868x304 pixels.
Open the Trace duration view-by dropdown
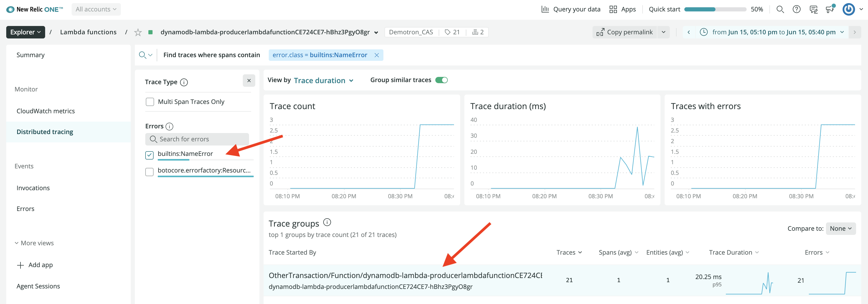coord(323,80)
